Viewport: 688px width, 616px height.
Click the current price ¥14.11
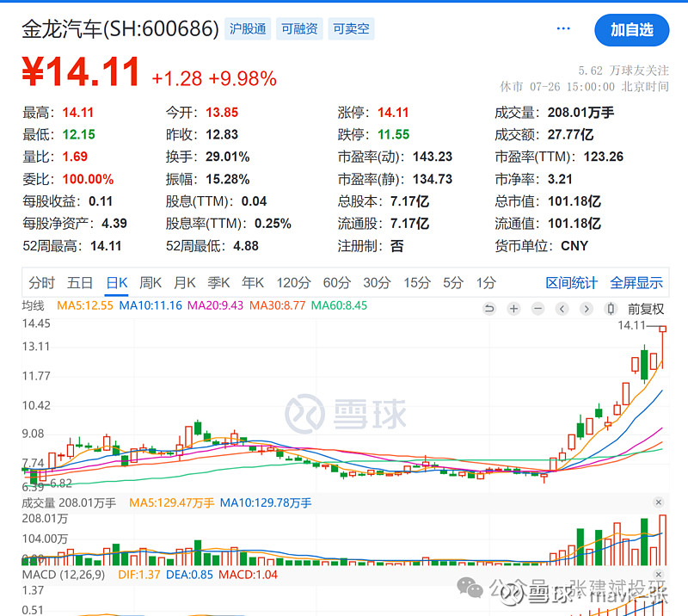(81, 71)
